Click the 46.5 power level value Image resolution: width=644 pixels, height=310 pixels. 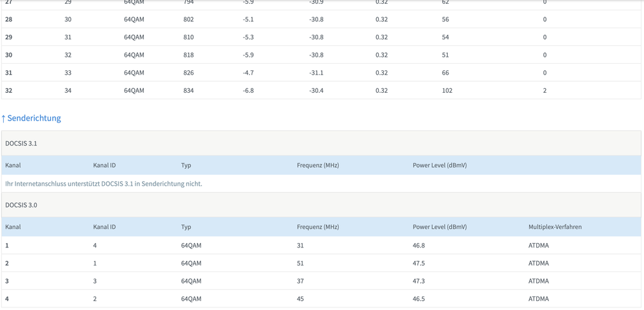419,299
